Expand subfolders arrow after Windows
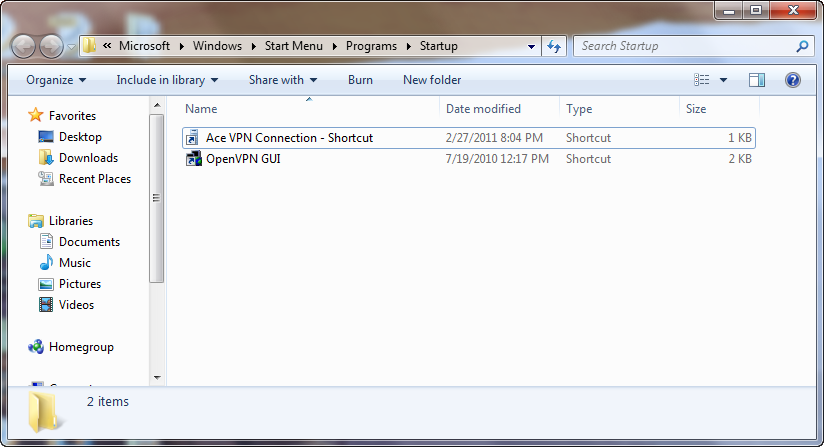This screenshot has height=447, width=824. tap(253, 46)
